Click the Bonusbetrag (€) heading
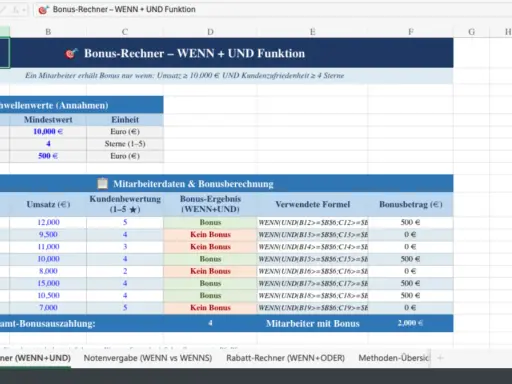512x384 pixels. pos(411,204)
